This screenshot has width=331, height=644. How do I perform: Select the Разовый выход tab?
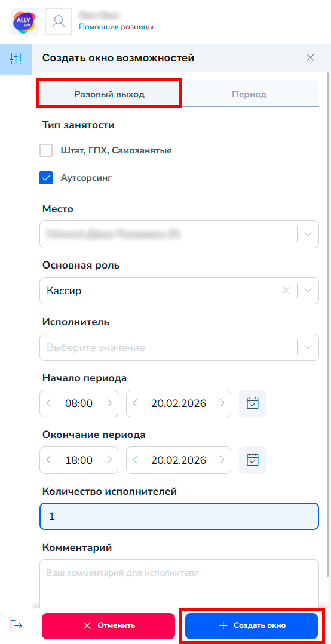coord(109,94)
